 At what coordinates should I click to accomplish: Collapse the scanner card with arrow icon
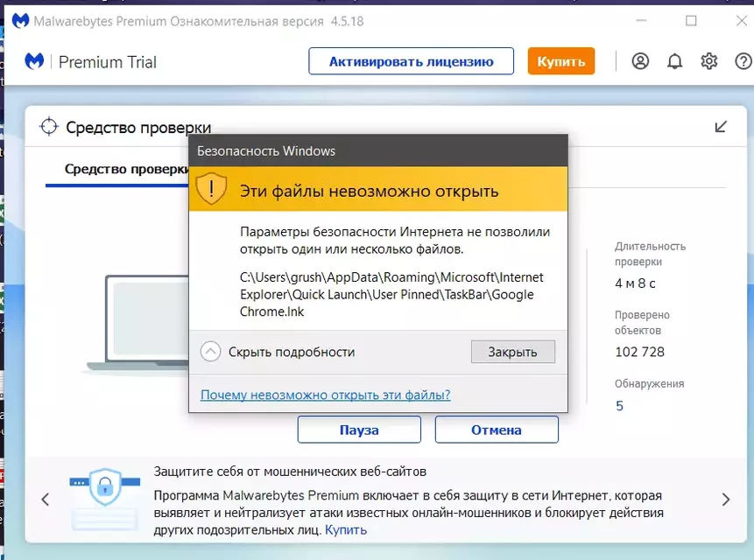point(721,127)
